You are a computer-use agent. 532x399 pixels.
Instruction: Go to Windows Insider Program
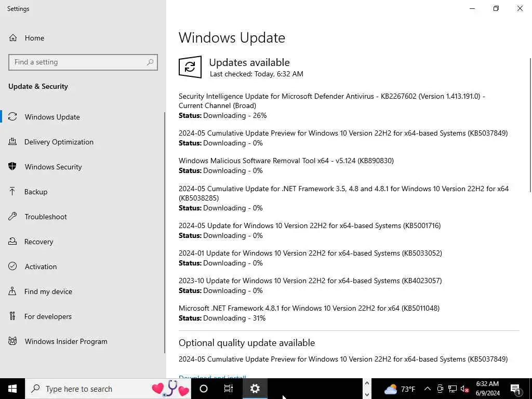coord(83,341)
